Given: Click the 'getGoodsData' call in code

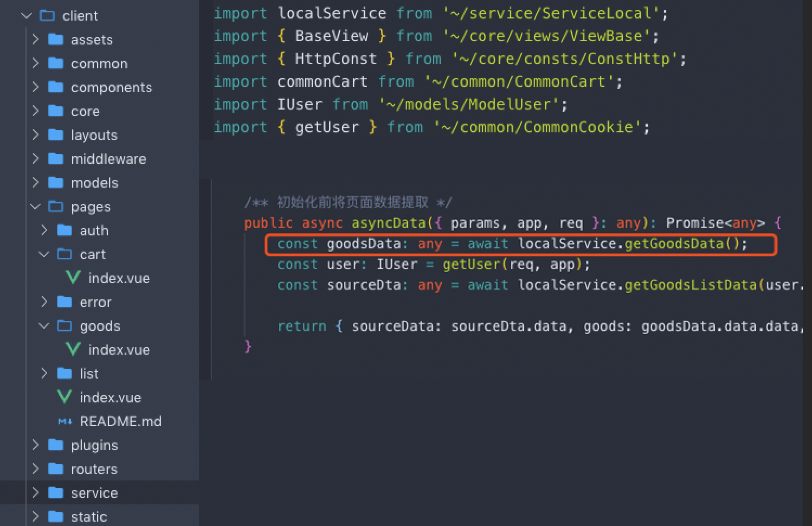Looking at the screenshot, I should [674, 244].
